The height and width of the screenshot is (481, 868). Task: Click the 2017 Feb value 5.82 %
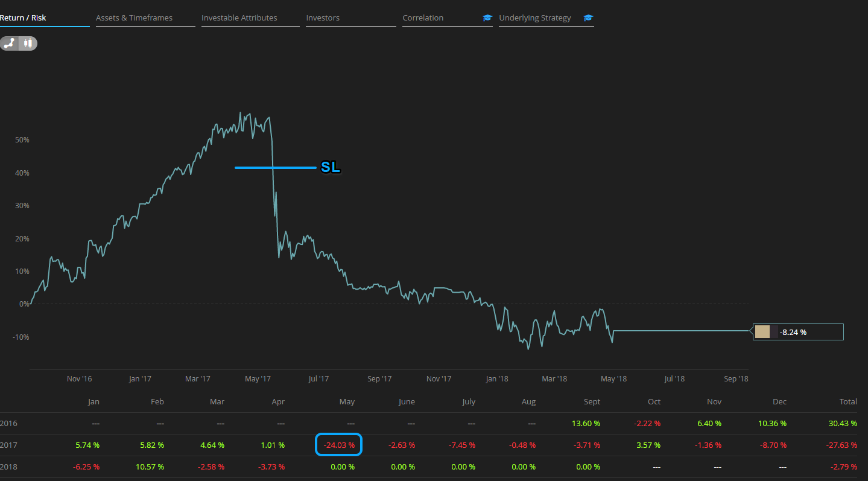(x=151, y=445)
